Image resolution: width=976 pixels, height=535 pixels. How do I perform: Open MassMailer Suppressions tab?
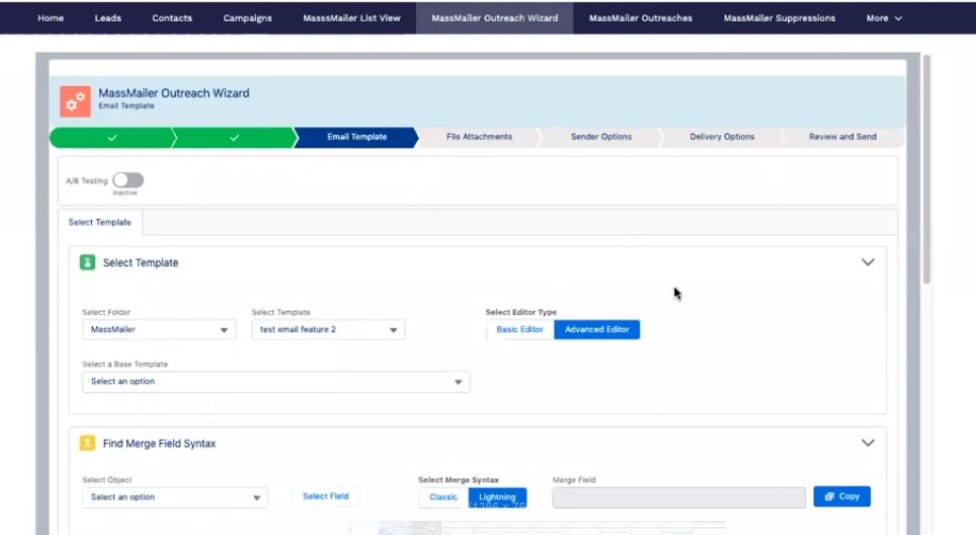[779, 18]
